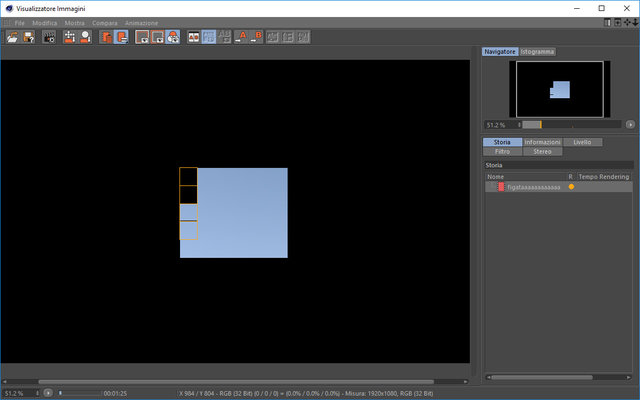Open the File menu
Screen dimensions: 640x400
point(20,23)
